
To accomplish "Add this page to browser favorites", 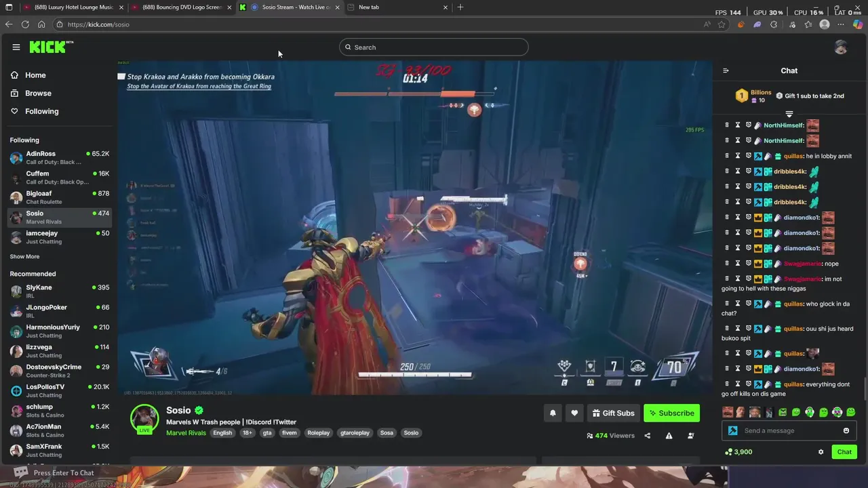I will (x=722, y=24).
